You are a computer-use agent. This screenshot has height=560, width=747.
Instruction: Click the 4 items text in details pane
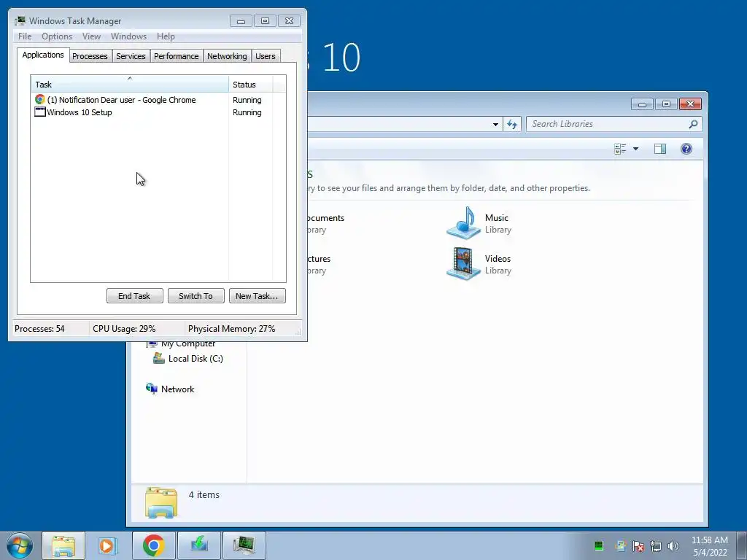tap(204, 495)
